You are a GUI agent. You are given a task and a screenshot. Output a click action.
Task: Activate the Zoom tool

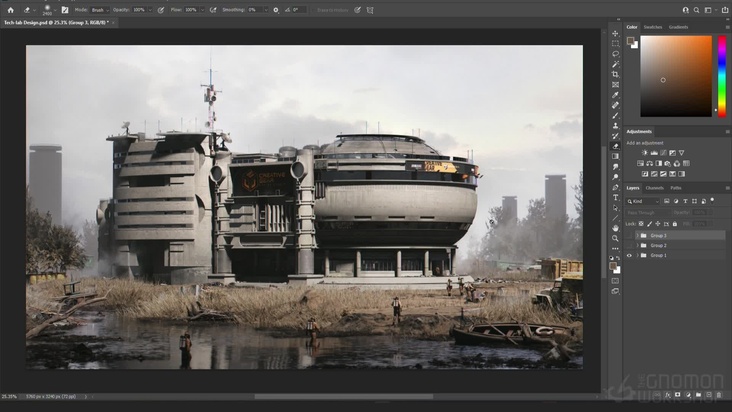[x=616, y=238]
